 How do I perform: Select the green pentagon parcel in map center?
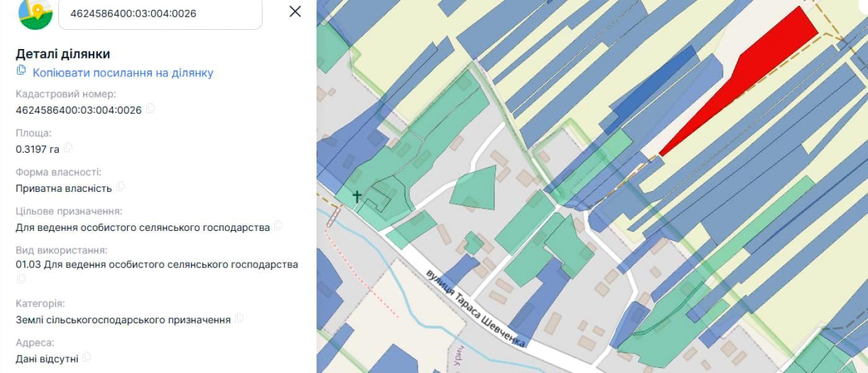click(476, 187)
